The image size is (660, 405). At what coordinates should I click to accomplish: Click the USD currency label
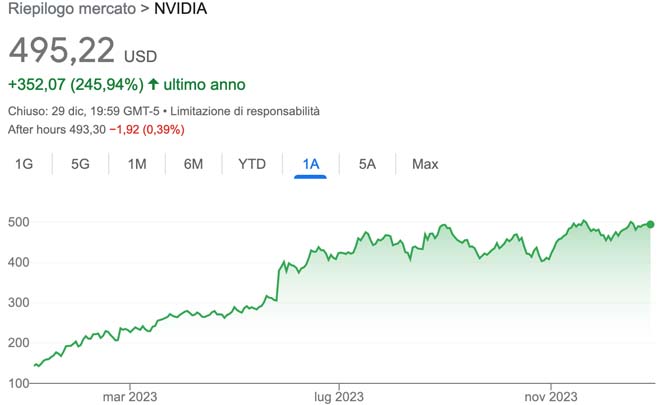pos(140,56)
